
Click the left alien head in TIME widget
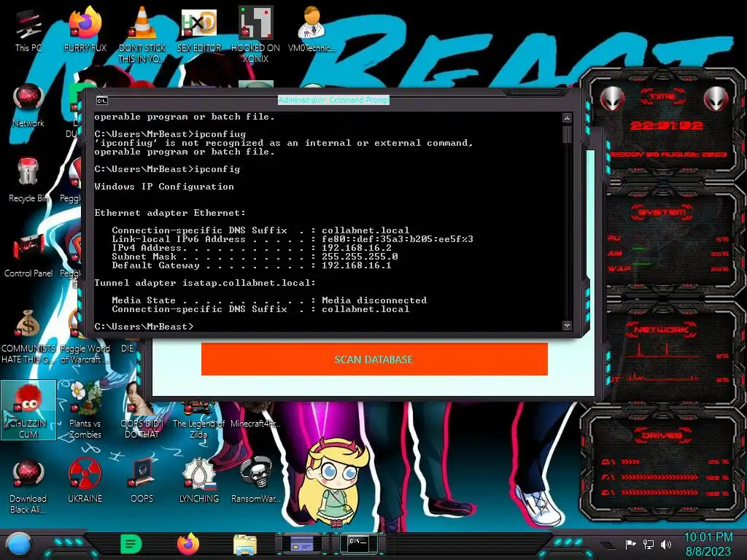pyautogui.click(x=613, y=98)
